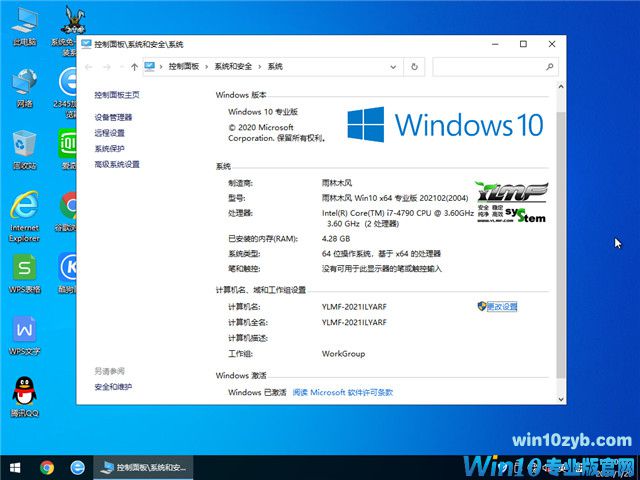Screen dimensions: 640x480
Task: Open the WPS表格 desktop shortcut
Action: click(x=24, y=273)
